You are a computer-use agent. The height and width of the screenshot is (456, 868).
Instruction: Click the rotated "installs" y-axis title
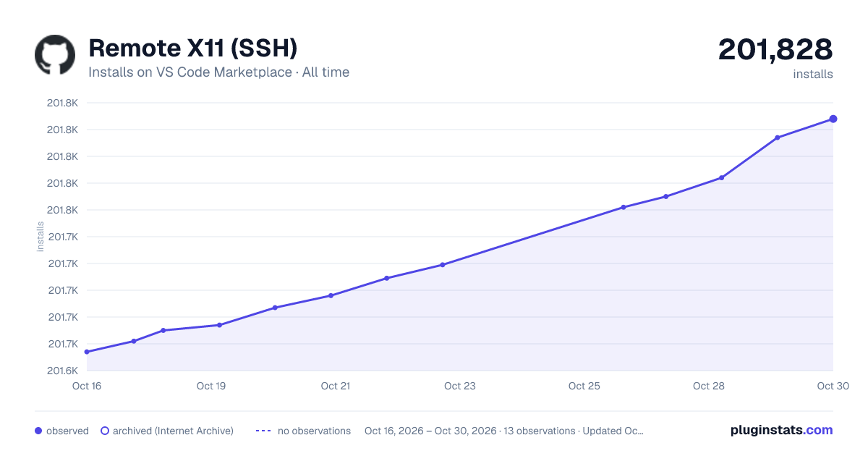tap(41, 237)
